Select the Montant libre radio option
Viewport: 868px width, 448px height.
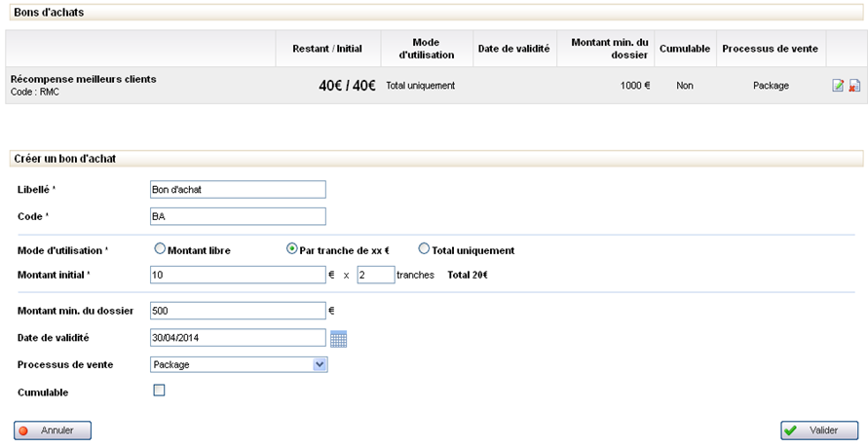pos(160,249)
